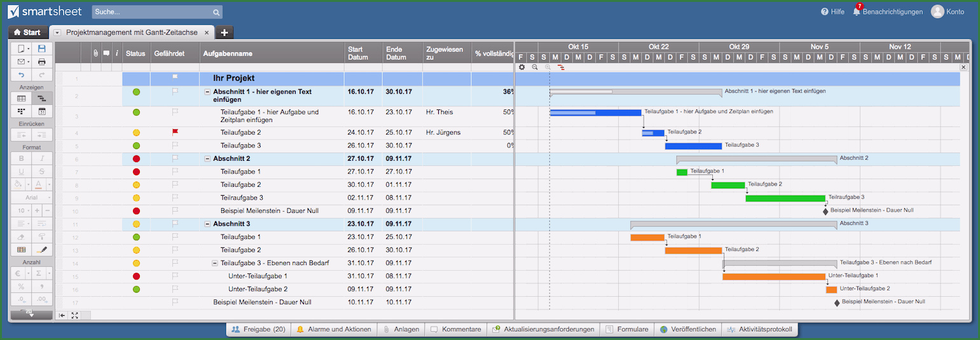Click the Freigabe (20) button
Screen dimensions: 980x340
pos(258,329)
